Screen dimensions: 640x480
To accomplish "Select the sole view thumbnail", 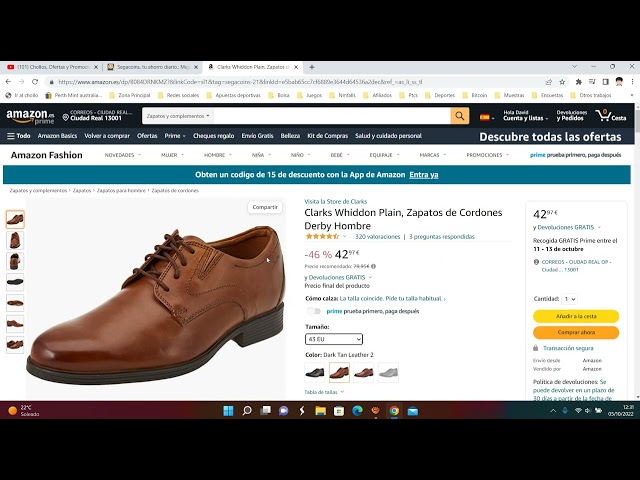I will coord(15,282).
